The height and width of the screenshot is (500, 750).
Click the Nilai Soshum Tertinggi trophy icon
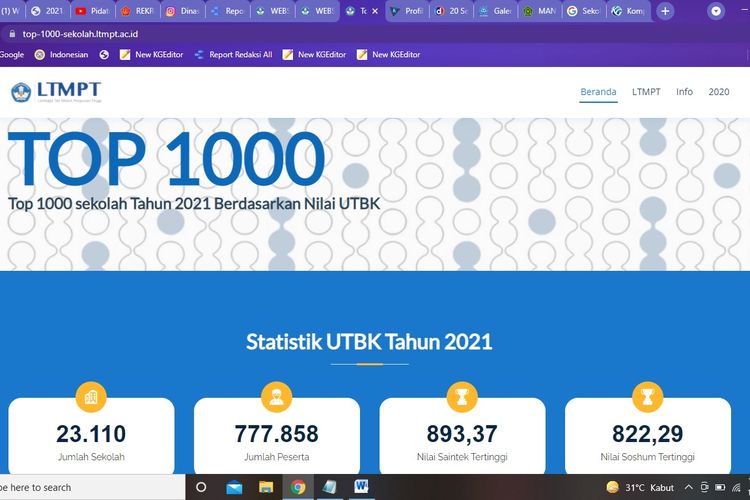[647, 397]
